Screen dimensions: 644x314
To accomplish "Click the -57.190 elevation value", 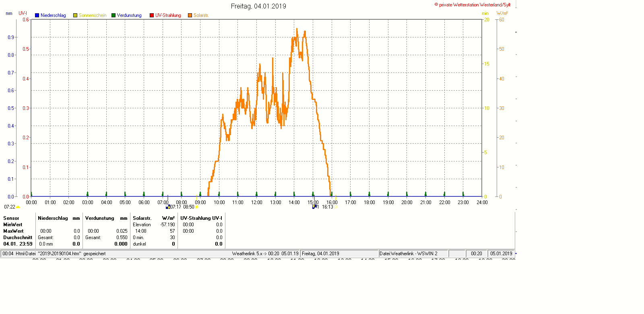I will tap(167, 225).
